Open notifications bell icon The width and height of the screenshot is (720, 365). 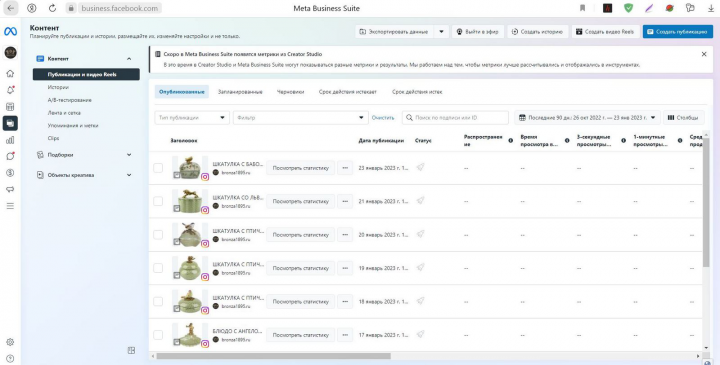click(10, 90)
